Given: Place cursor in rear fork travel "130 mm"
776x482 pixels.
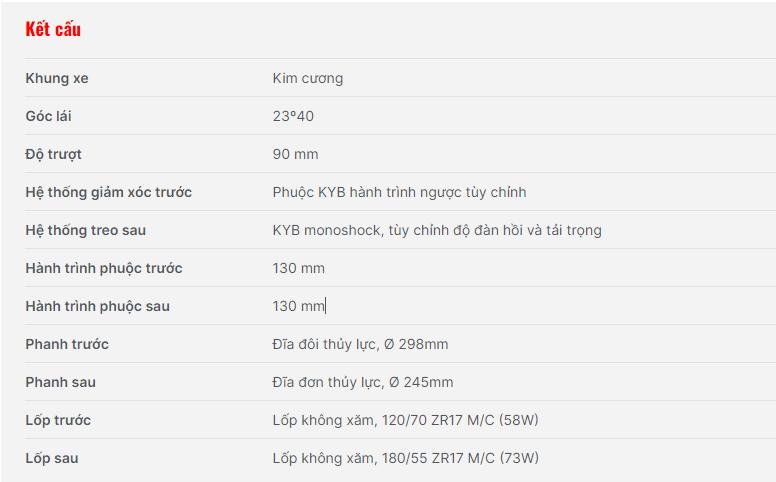Looking at the screenshot, I should (298, 306).
